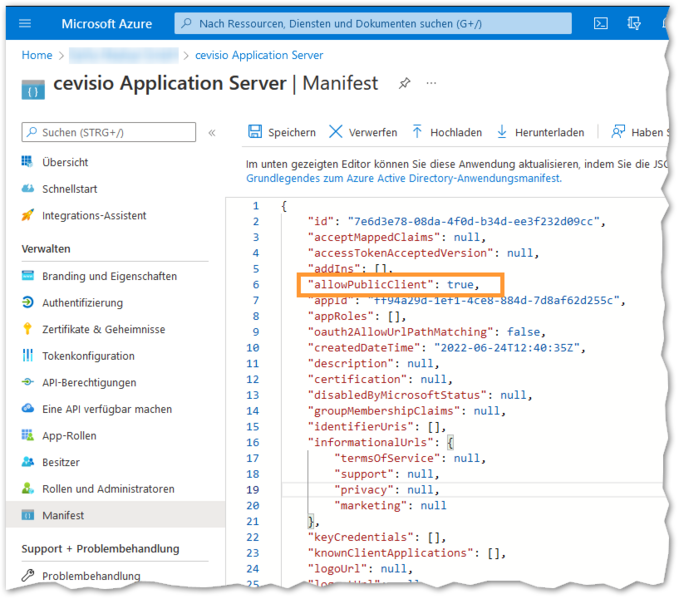Click the Hochladen button label
This screenshot has height=599, width=679.
click(x=456, y=132)
